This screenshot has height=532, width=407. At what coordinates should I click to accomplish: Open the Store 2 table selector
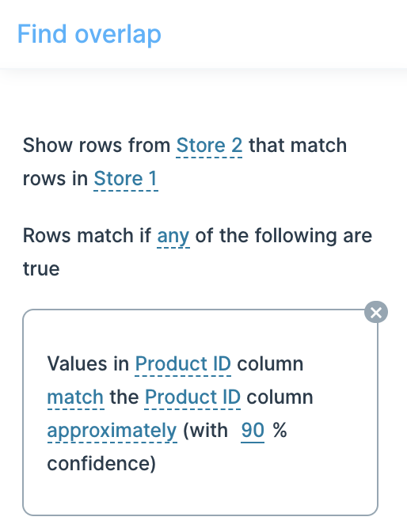[x=209, y=146]
